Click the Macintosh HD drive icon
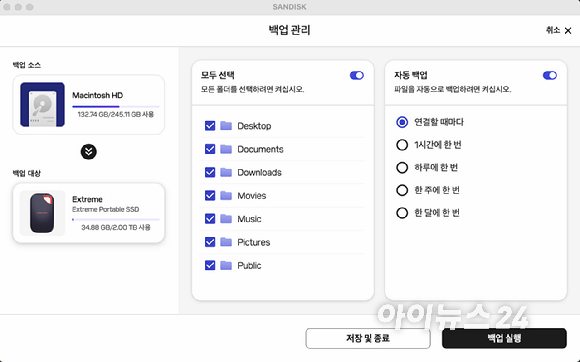580x362 pixels. 42,105
